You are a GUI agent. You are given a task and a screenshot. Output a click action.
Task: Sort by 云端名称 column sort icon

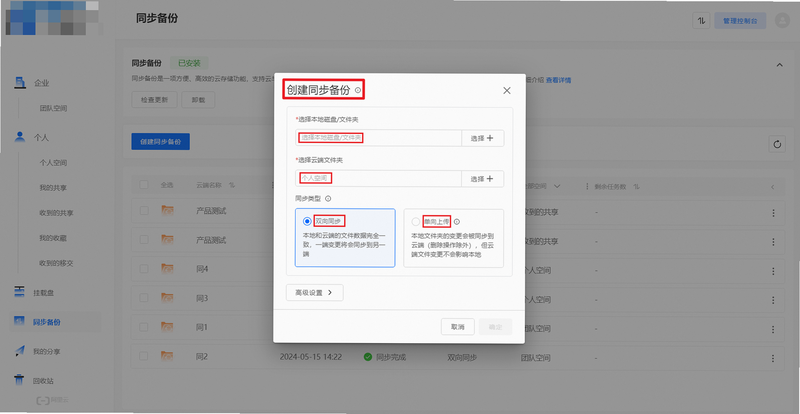tap(232, 186)
